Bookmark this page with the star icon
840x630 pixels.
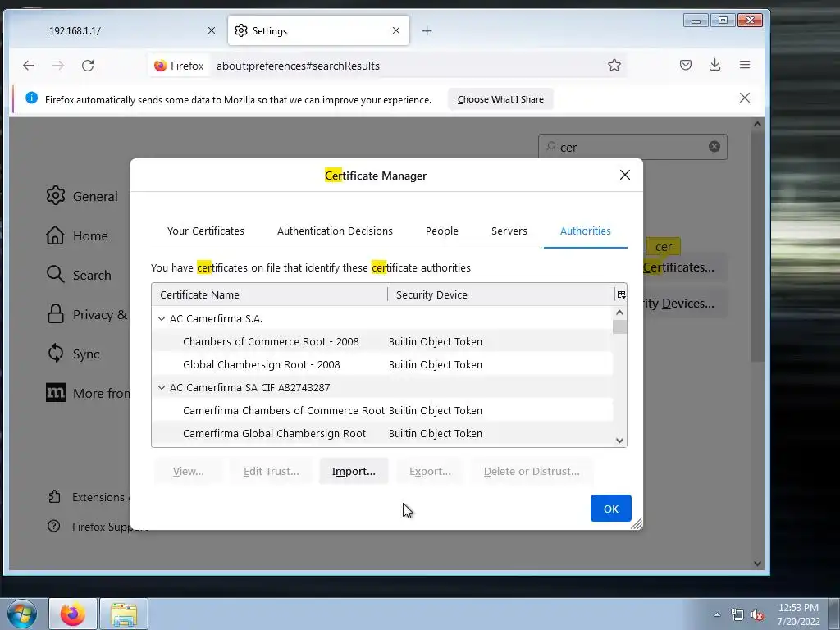pos(614,66)
